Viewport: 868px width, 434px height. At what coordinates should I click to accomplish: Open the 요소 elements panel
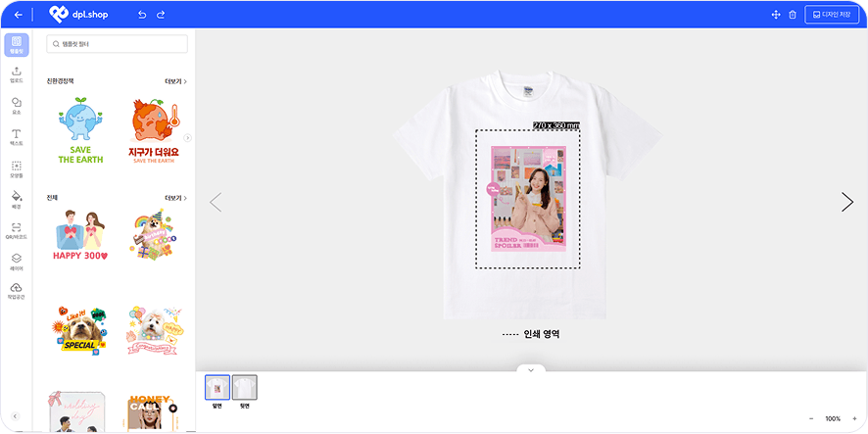pos(17,106)
